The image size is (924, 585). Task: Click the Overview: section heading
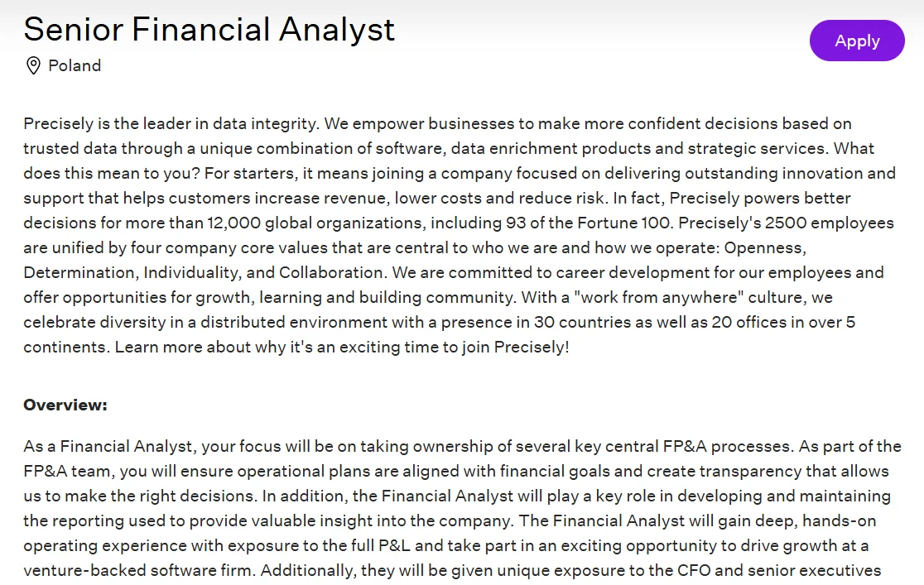pos(65,405)
